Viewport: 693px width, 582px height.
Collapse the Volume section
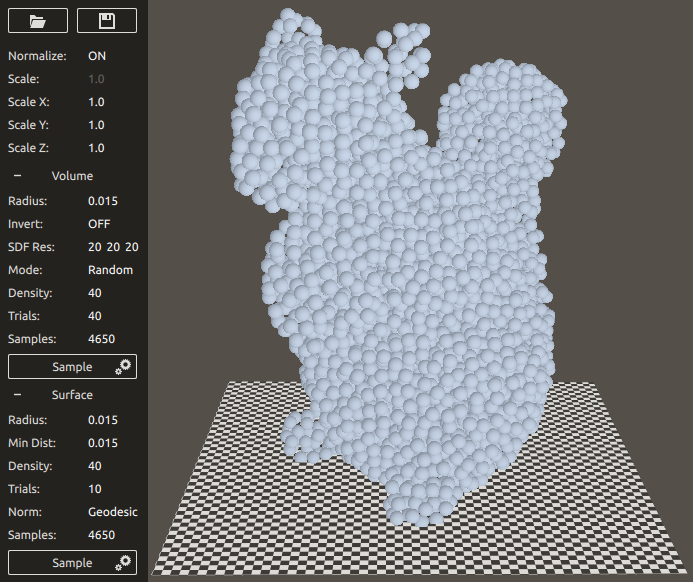point(17,176)
